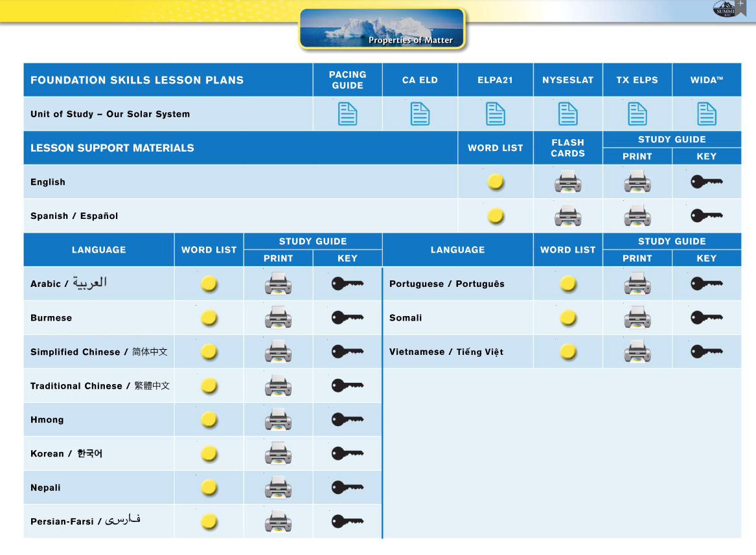The width and height of the screenshot is (756, 555).
Task: Open the Persian-Farsi study guide key
Action: (347, 521)
